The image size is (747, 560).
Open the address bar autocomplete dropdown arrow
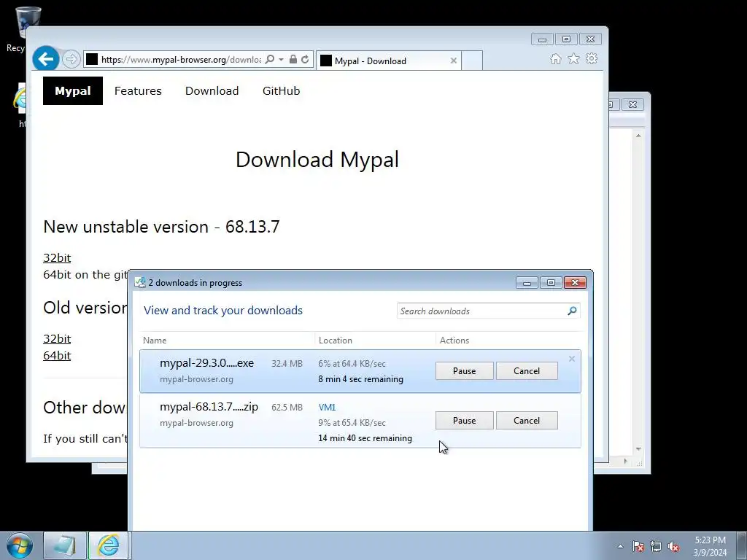(281, 59)
